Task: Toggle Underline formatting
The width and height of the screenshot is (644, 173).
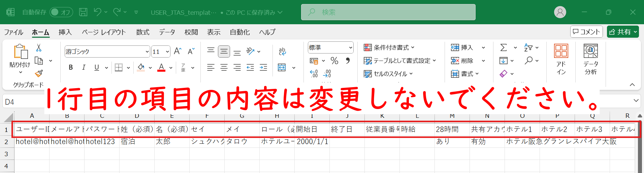Action: coord(97,67)
